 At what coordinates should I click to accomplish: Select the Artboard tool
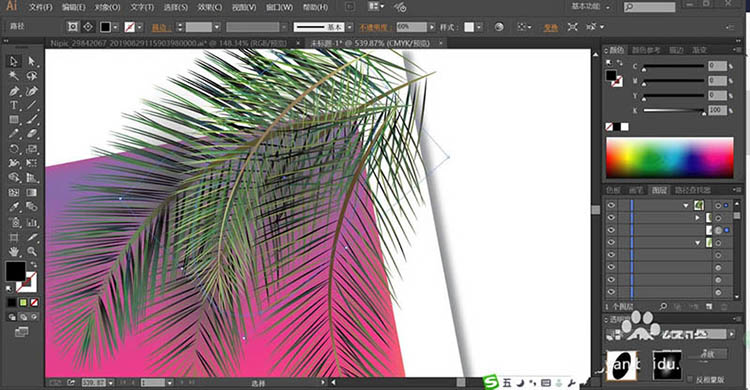(x=13, y=237)
